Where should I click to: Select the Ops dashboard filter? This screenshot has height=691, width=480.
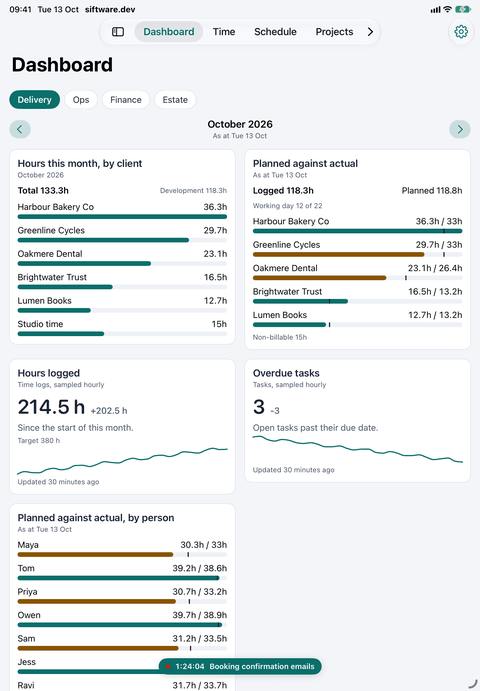(x=81, y=100)
